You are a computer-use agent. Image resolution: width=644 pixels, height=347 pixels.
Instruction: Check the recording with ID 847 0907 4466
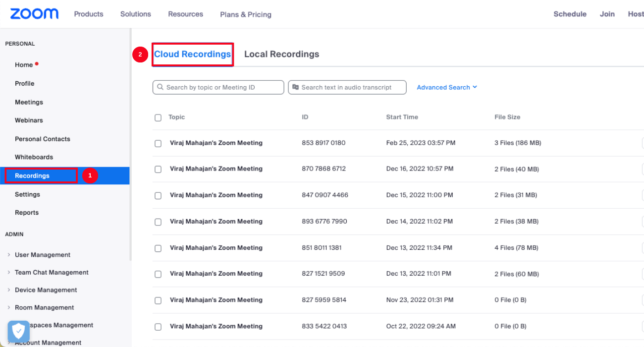tap(158, 195)
